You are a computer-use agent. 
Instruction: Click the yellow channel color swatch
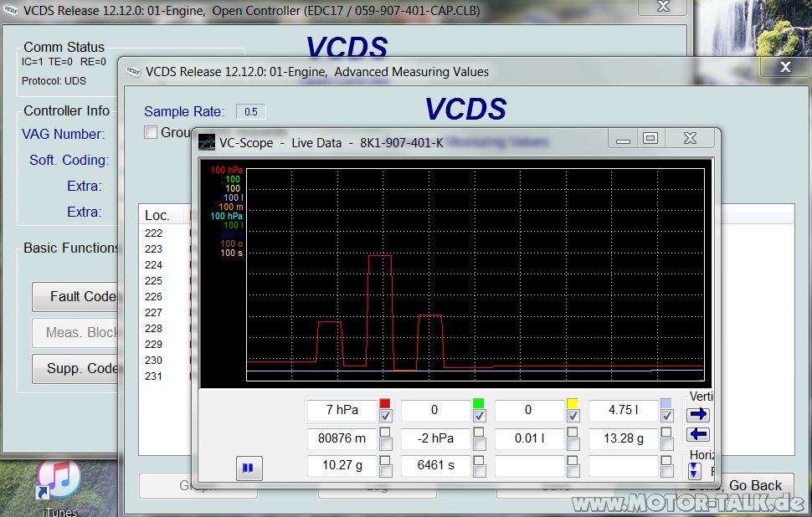[573, 404]
